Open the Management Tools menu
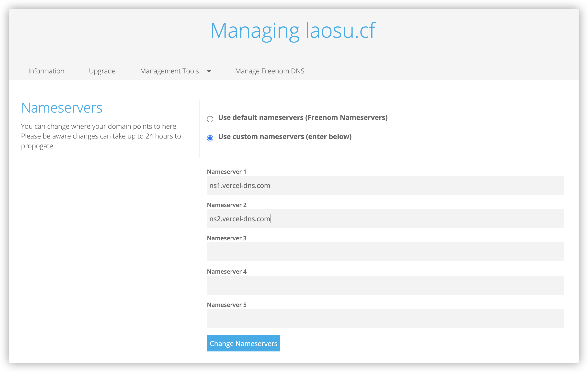The width and height of the screenshot is (588, 372). (x=169, y=71)
